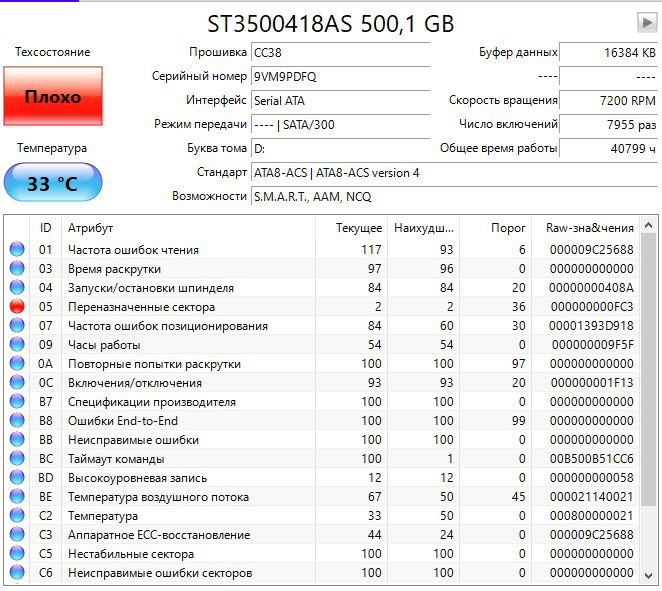The width and height of the screenshot is (662, 591).
Task: Select the Частота ошибок позиционирования text
Action: pyautogui.click(x=168, y=326)
